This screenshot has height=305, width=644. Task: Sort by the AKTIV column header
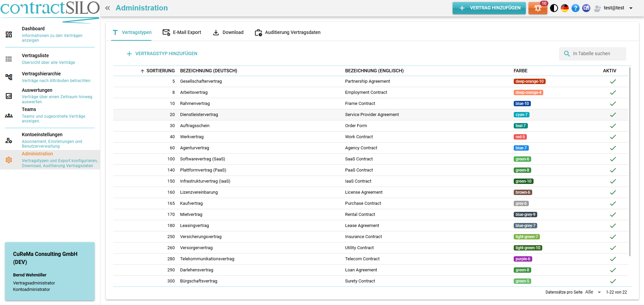pos(609,71)
